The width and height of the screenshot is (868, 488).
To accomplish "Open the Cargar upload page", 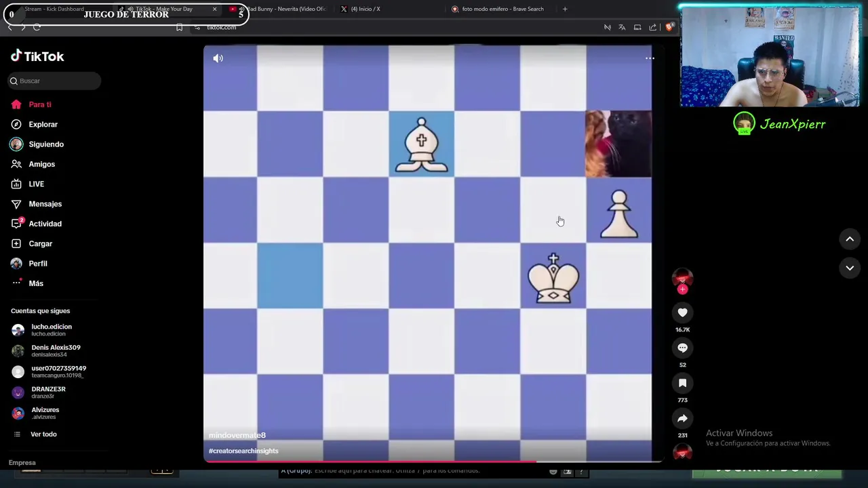I will click(40, 243).
